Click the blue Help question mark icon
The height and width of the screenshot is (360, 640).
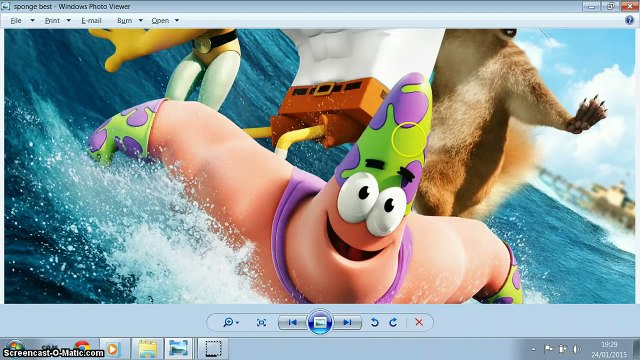point(629,20)
